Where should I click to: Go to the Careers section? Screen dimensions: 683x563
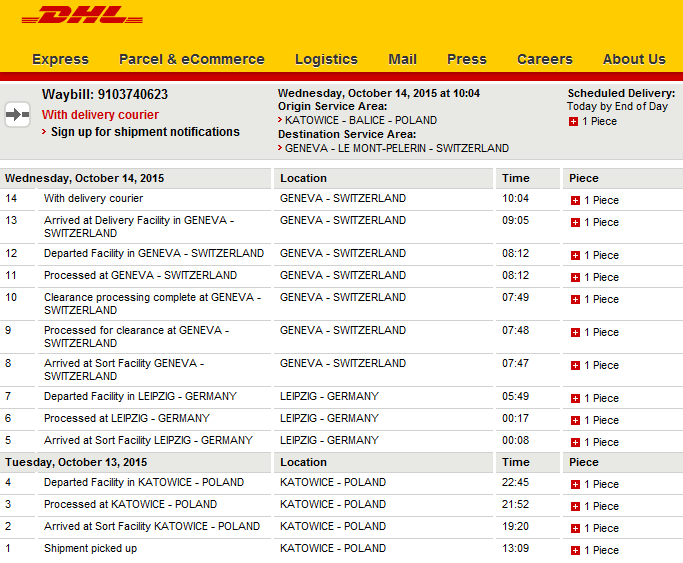[x=544, y=59]
